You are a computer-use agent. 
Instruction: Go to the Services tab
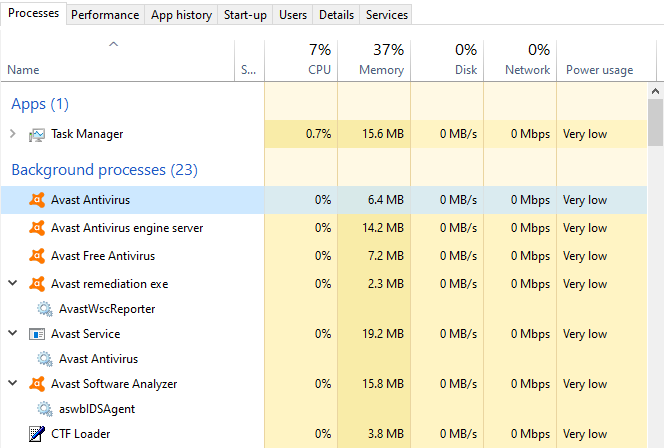point(387,15)
